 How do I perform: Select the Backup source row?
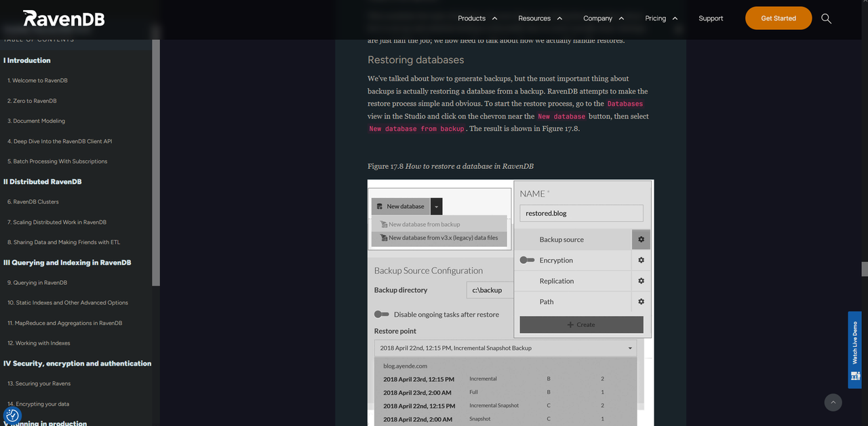573,239
